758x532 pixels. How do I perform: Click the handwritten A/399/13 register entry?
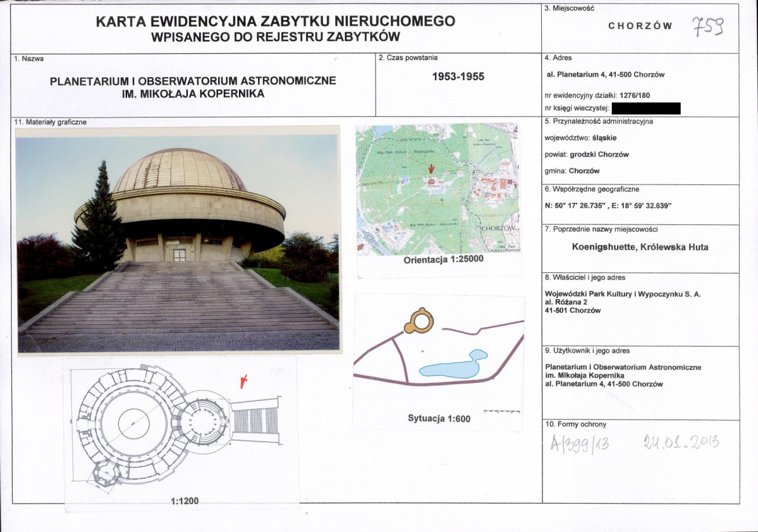pos(580,444)
